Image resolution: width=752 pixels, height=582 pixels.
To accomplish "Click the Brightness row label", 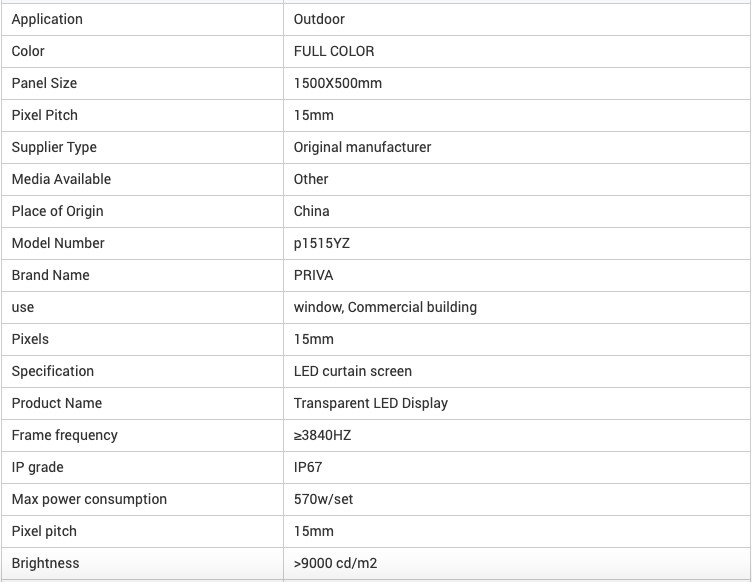I will point(46,563).
